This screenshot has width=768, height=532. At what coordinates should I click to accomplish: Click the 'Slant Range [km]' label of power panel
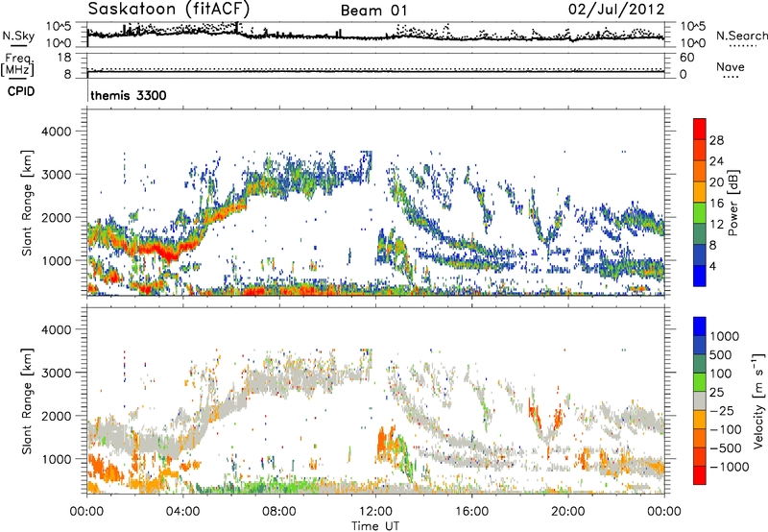coord(27,203)
